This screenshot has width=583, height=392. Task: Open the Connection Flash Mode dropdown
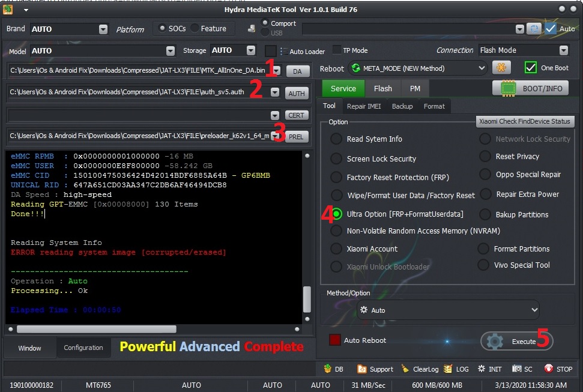click(x=564, y=50)
